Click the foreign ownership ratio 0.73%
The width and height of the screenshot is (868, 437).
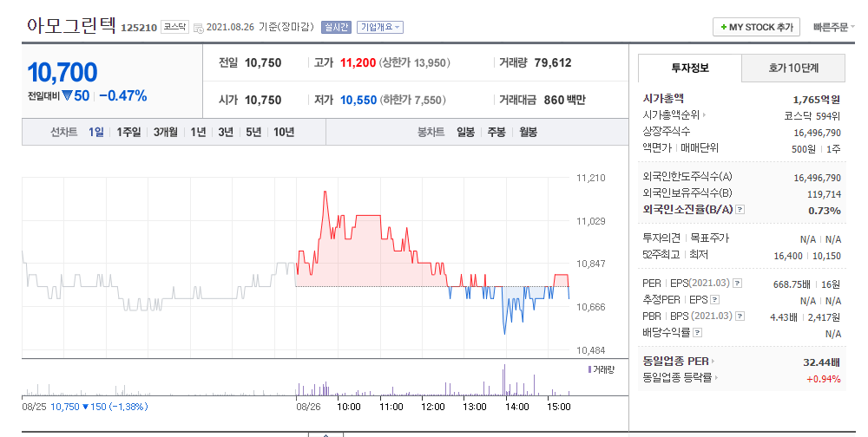click(x=825, y=211)
